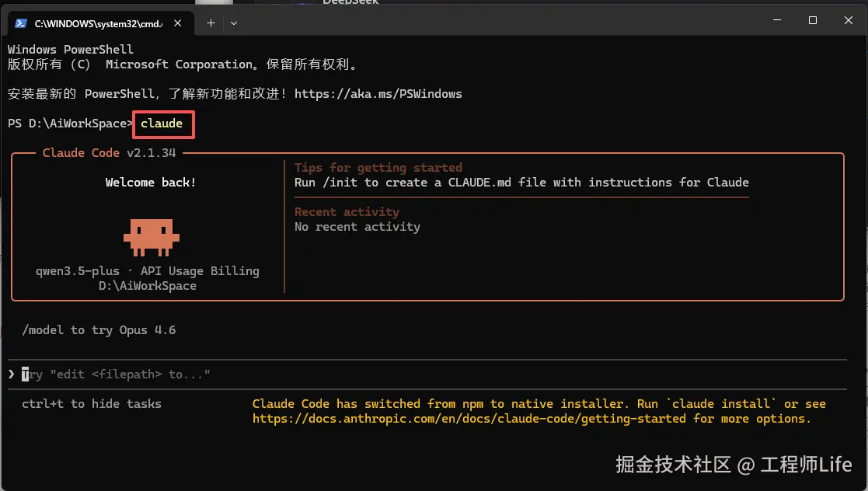
Task: Click the Claude pixel mascot icon
Action: [x=151, y=238]
